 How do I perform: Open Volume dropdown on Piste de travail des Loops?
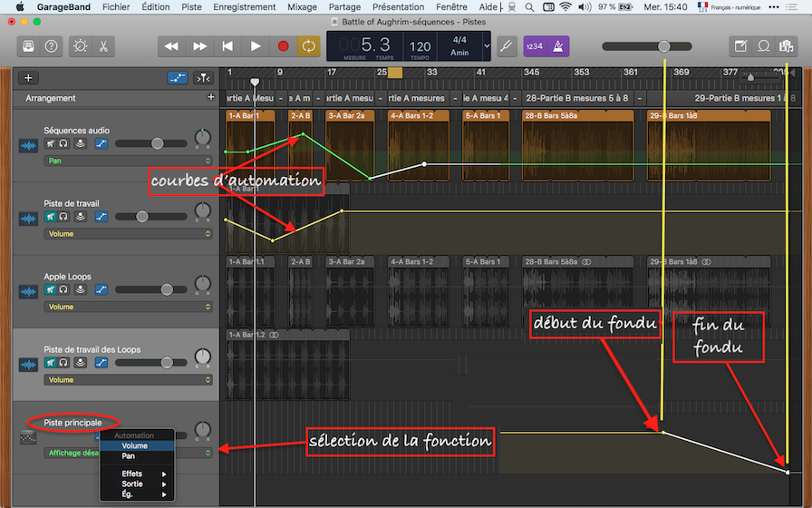click(x=128, y=380)
